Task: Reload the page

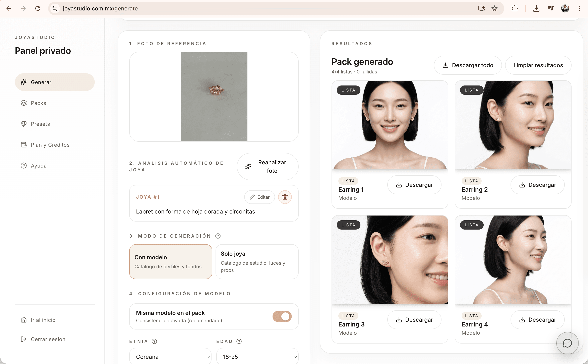Action: click(38, 9)
